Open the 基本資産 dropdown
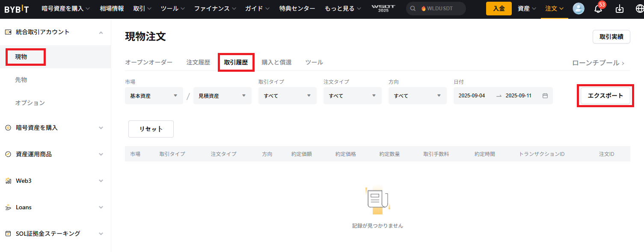This screenshot has width=644, height=252. point(154,96)
